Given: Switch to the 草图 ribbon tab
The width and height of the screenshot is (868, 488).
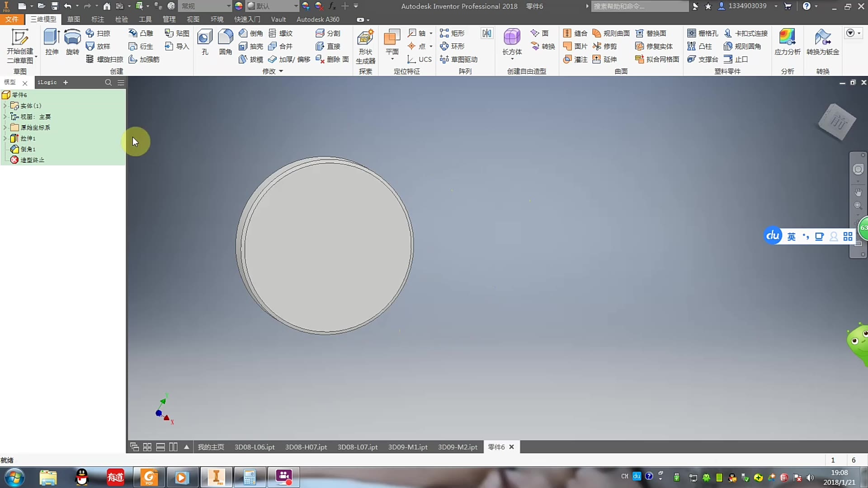Looking at the screenshot, I should pyautogui.click(x=73, y=19).
